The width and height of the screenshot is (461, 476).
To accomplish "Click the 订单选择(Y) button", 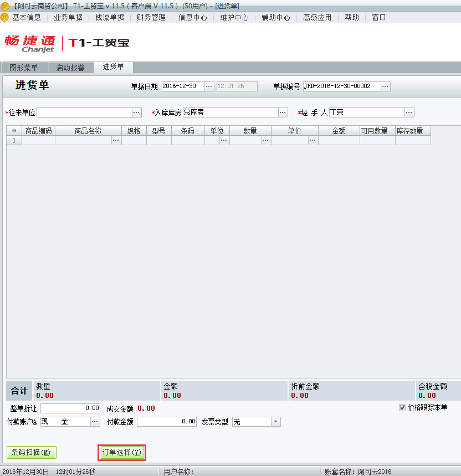I will tap(121, 452).
